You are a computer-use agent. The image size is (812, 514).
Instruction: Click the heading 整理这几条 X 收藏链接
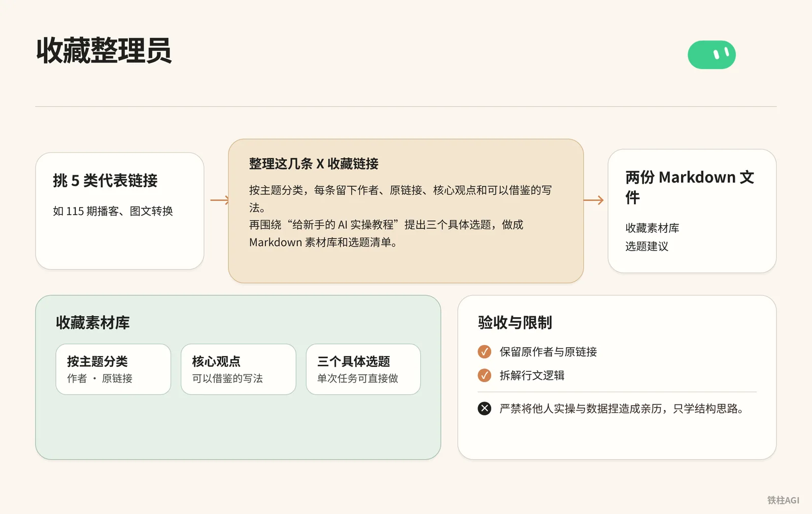314,164
